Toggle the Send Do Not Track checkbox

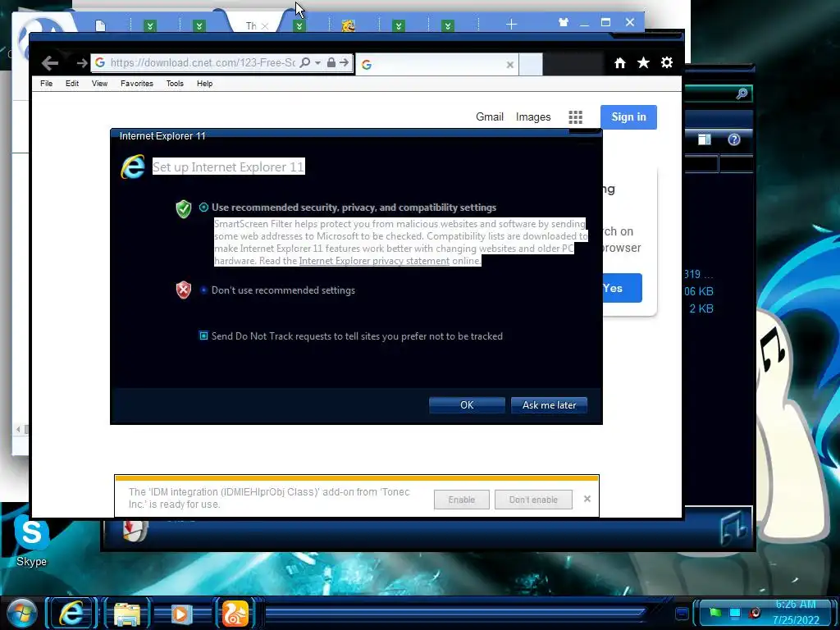click(203, 336)
